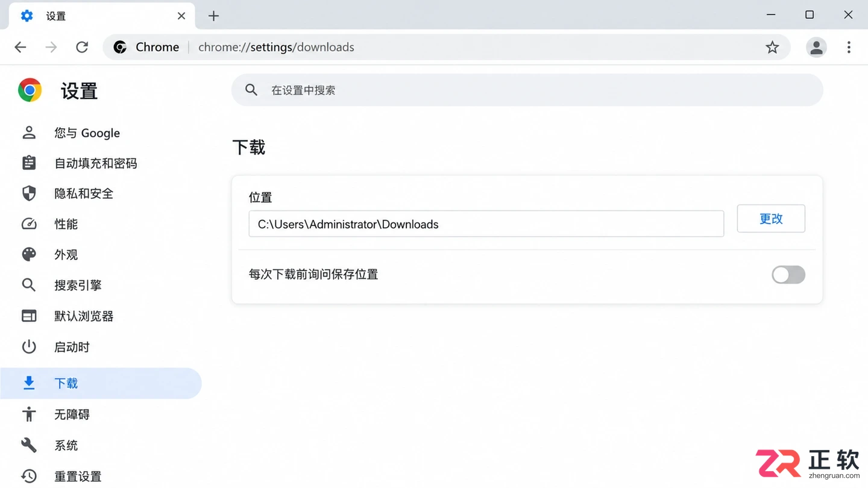
Task: Click the person icon for 您与 Google
Action: 29,133
